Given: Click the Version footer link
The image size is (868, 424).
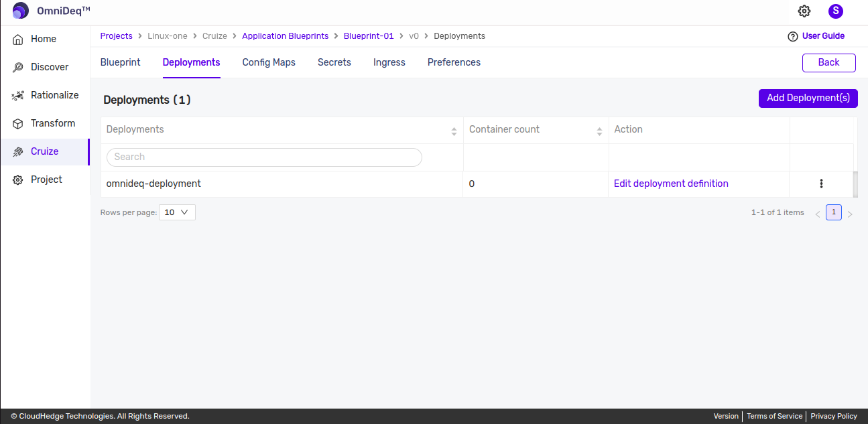Looking at the screenshot, I should (726, 416).
